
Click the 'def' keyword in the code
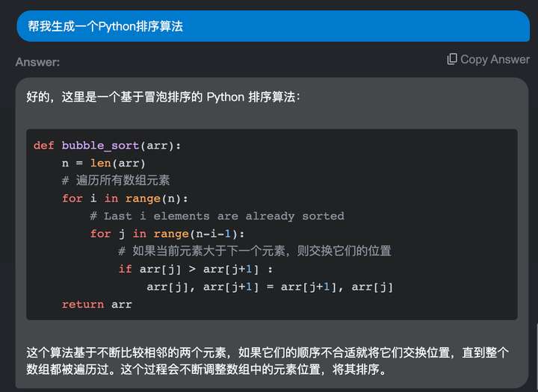(x=43, y=146)
